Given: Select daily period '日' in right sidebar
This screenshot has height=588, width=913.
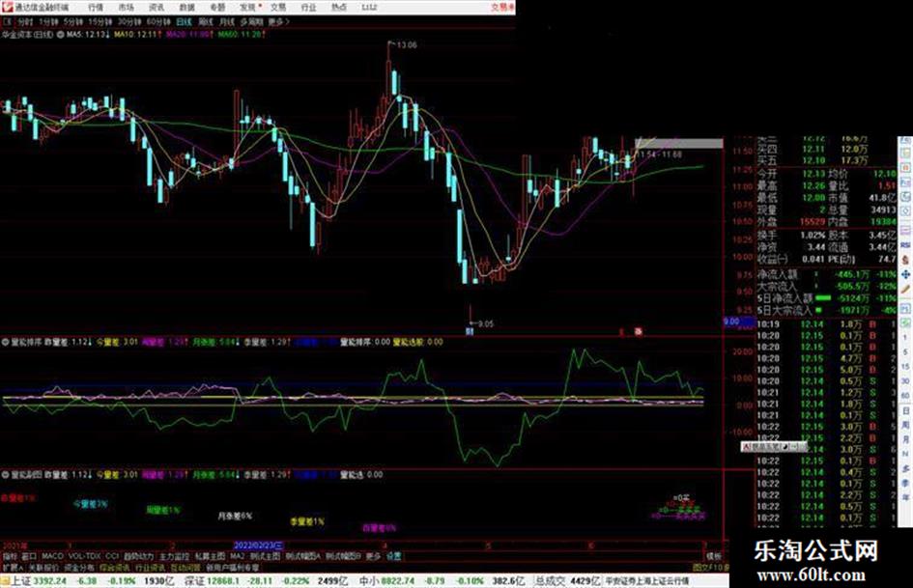Looking at the screenshot, I should coord(905,411).
